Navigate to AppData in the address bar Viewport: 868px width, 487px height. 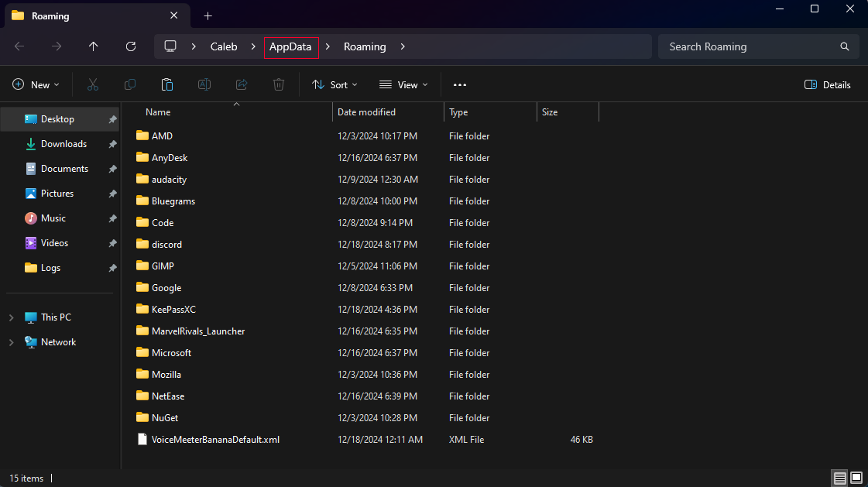(290, 46)
